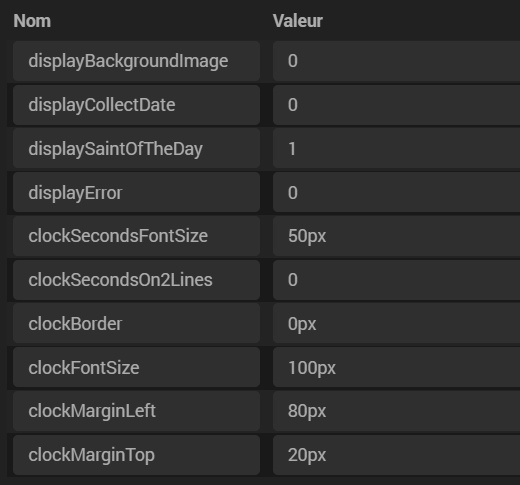Edit the displayBackgroundImage value field
This screenshot has width=520, height=485.
pos(396,61)
